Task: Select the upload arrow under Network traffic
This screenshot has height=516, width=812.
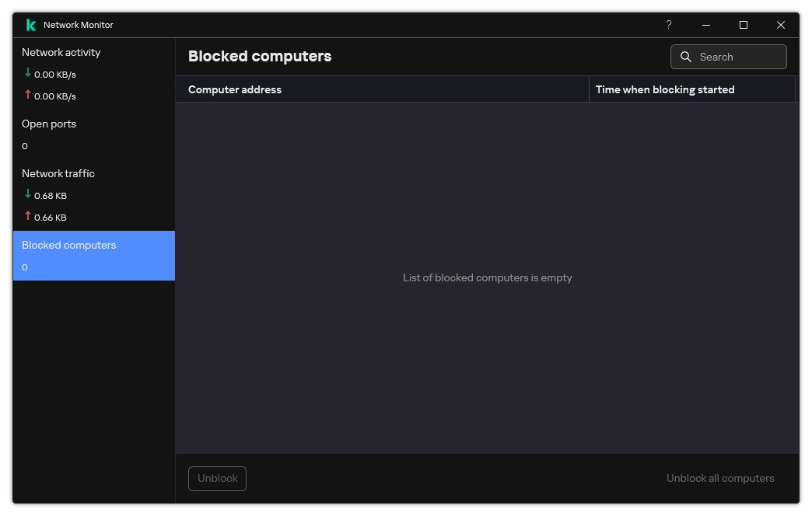Action: point(26,217)
